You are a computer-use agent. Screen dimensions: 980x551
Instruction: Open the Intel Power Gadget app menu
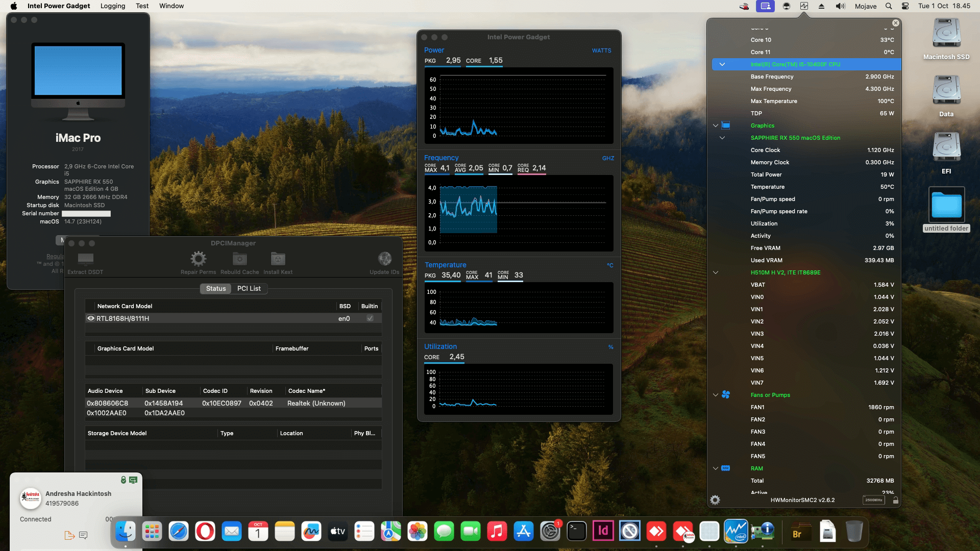point(59,6)
